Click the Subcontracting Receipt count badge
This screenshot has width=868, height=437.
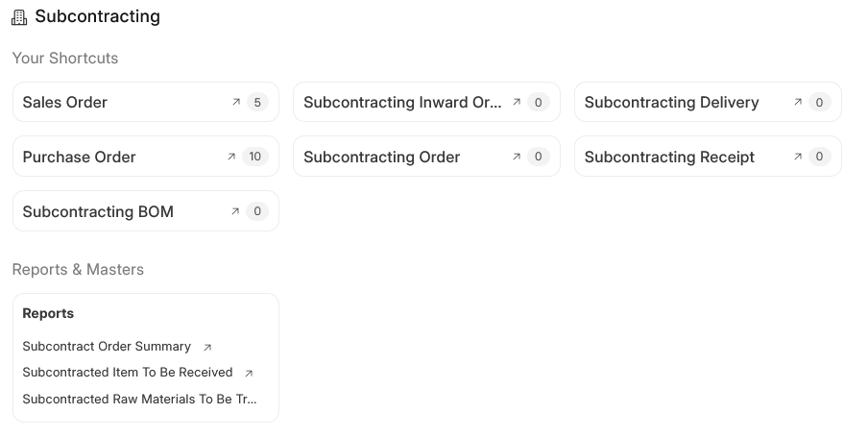[x=819, y=157]
